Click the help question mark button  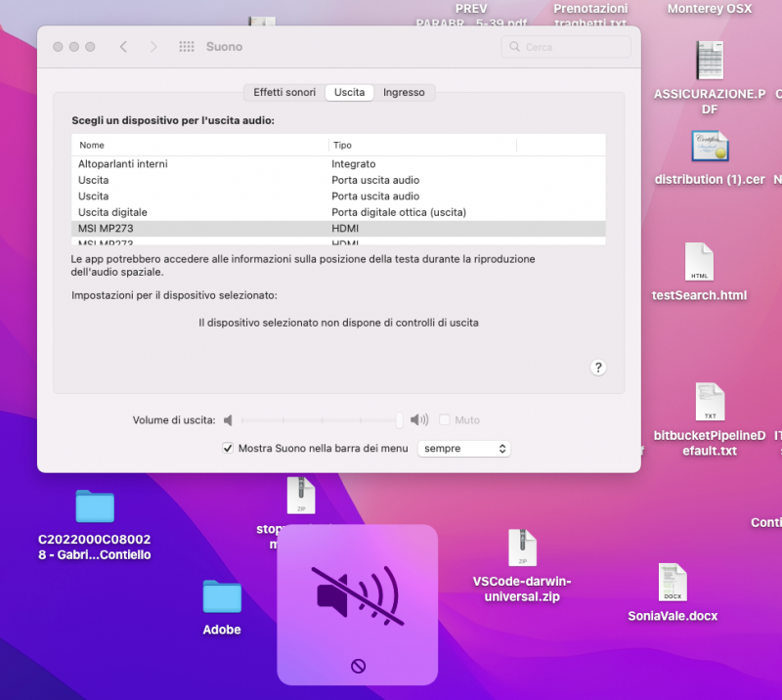[598, 368]
